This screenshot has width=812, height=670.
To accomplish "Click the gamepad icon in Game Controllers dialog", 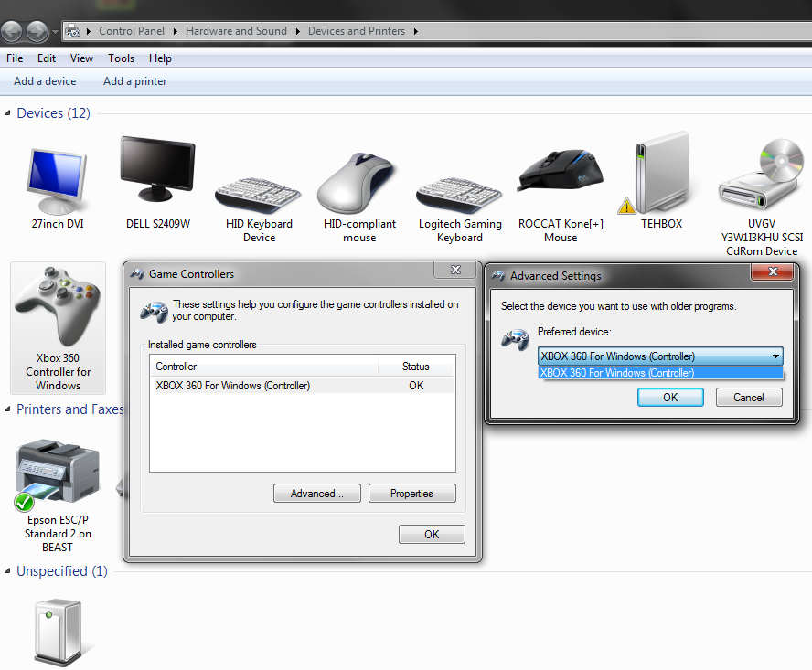I will pyautogui.click(x=154, y=312).
